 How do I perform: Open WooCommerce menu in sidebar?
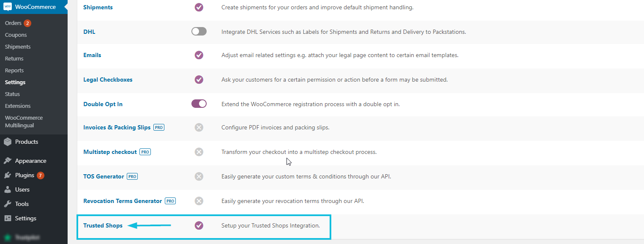click(x=34, y=7)
